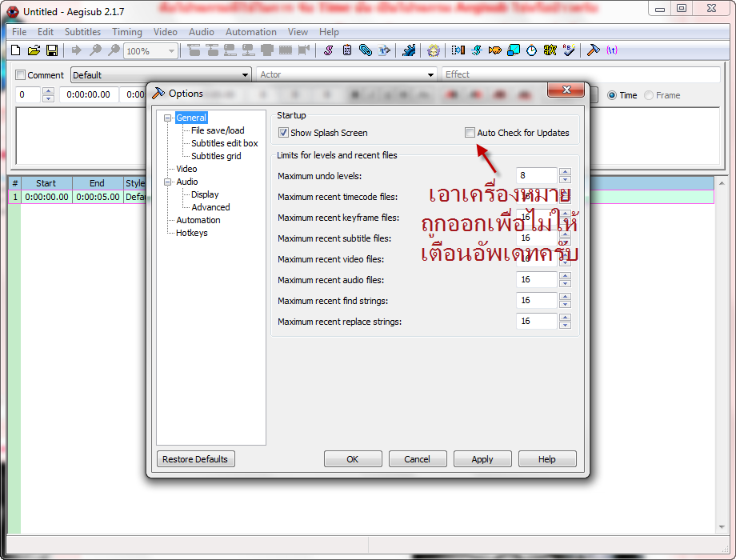Select Advanced under Audio
This screenshot has height=560, width=736.
pyautogui.click(x=210, y=207)
